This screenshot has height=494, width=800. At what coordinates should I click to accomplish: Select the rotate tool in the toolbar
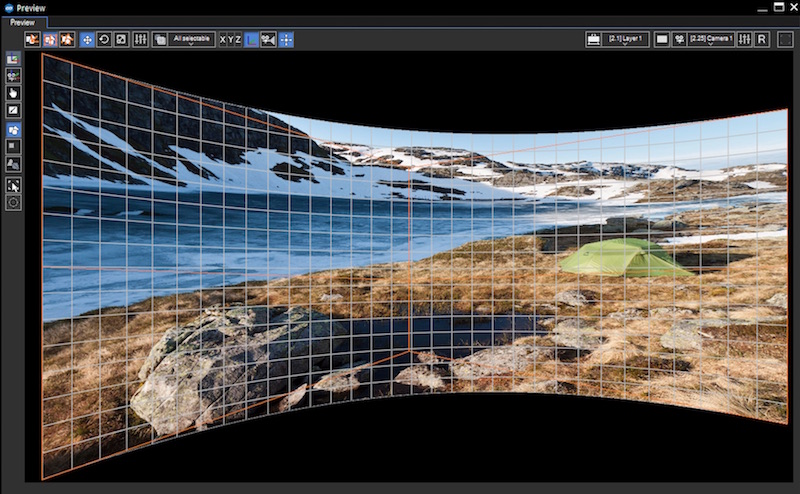104,39
